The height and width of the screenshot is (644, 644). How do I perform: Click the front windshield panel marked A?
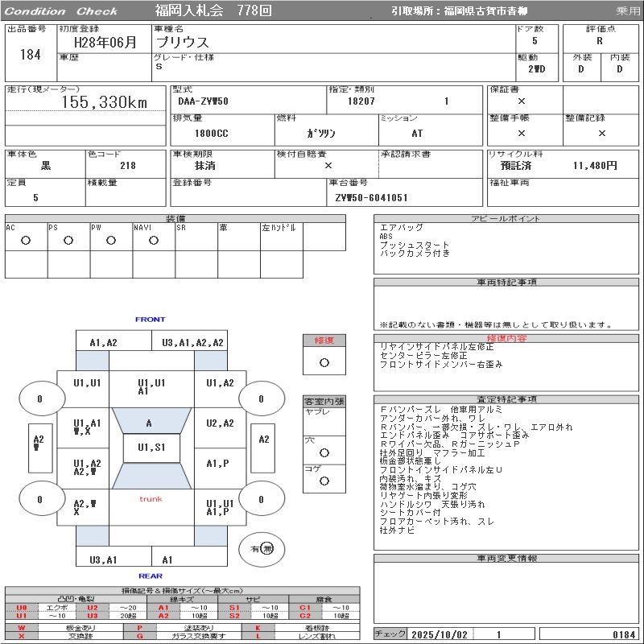point(150,423)
